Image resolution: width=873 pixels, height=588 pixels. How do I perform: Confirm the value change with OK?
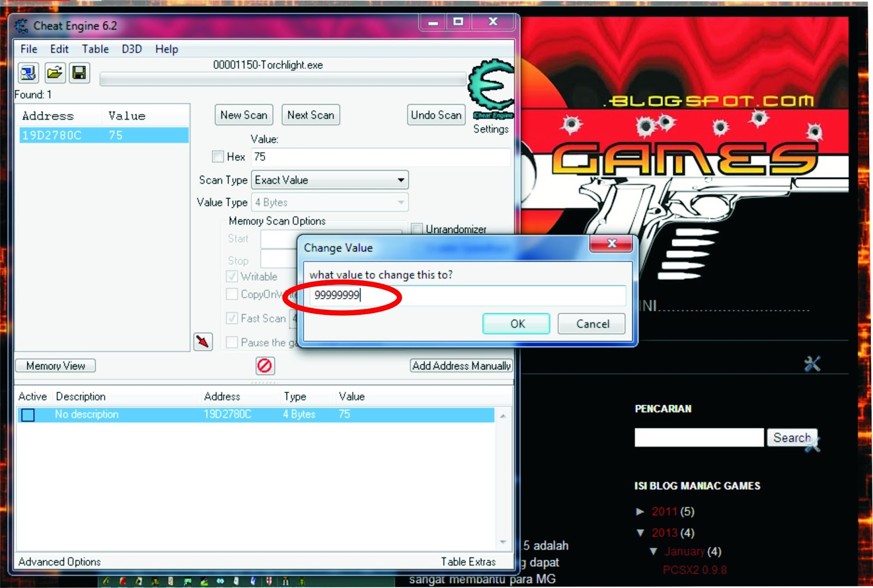pos(517,324)
